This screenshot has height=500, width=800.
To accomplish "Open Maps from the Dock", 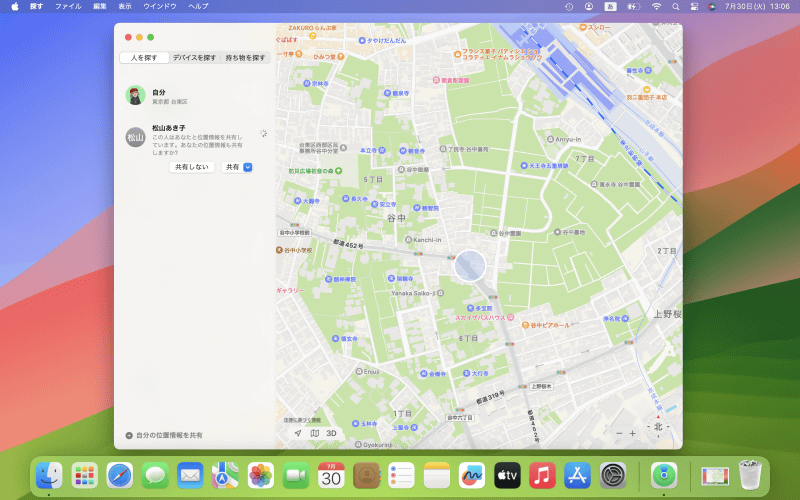I will tap(226, 476).
